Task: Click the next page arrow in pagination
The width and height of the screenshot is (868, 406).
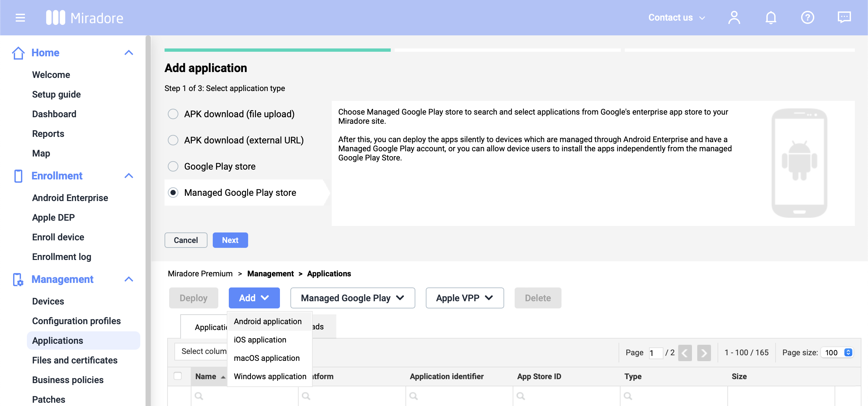Action: [704, 353]
